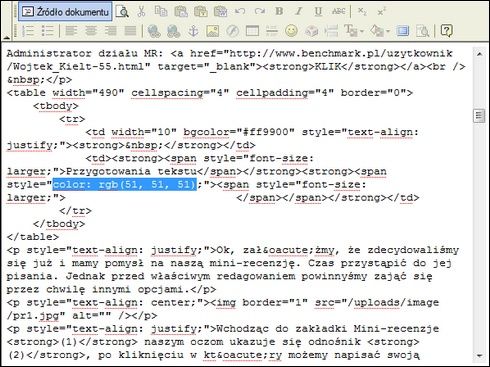Image resolution: width=490 pixels, height=367 pixels.
Task: Click the text KLIK in the strong tag
Action: pos(327,67)
